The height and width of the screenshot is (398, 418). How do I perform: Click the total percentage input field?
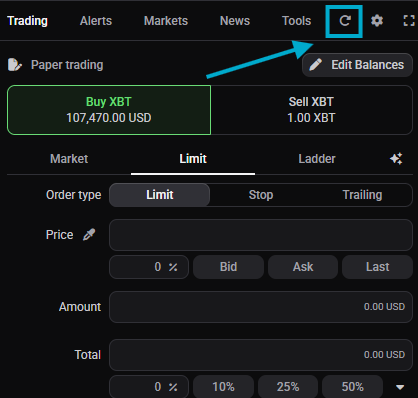(149, 387)
